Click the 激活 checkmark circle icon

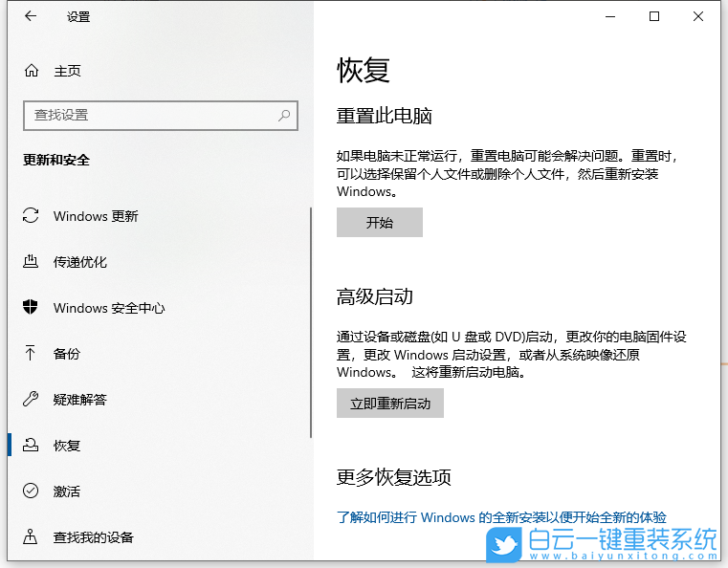[x=31, y=491]
